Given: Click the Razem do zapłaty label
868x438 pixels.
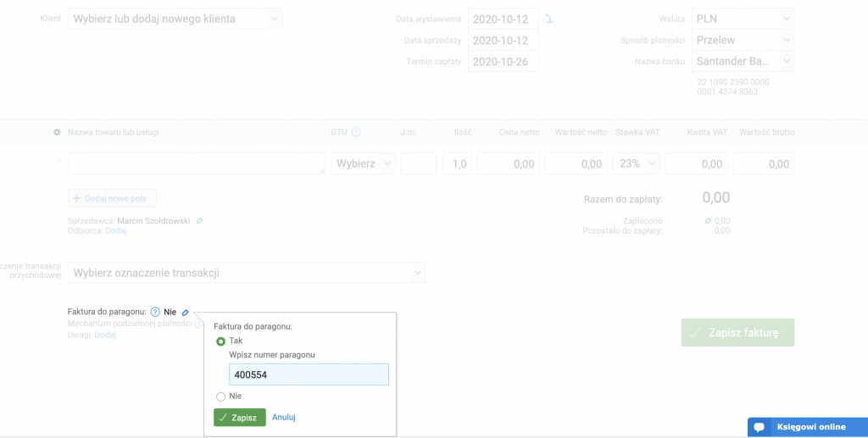Looking at the screenshot, I should (x=623, y=199).
